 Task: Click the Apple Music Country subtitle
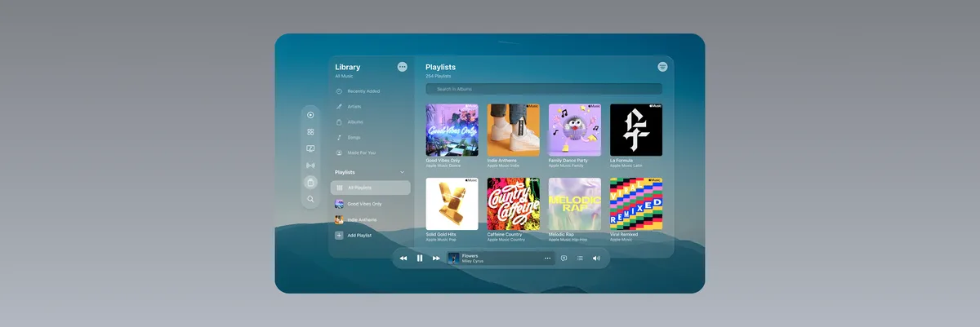506,240
